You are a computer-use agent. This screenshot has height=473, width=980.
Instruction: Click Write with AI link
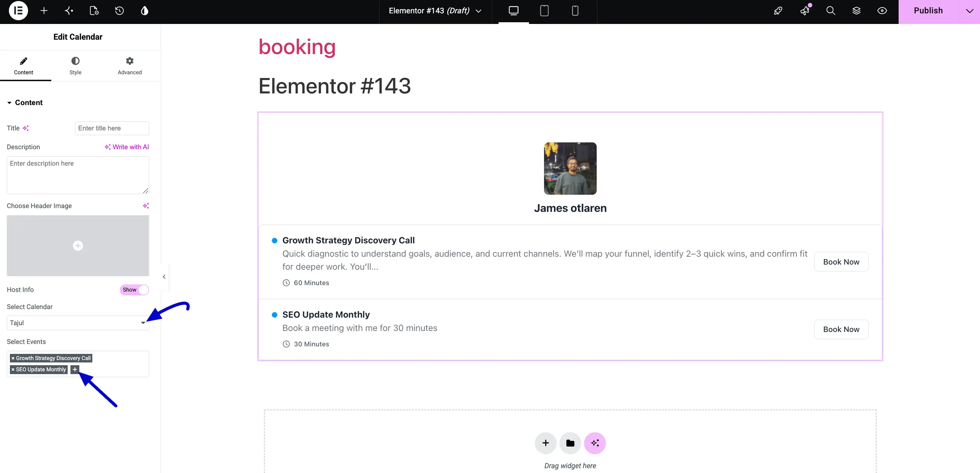point(127,147)
